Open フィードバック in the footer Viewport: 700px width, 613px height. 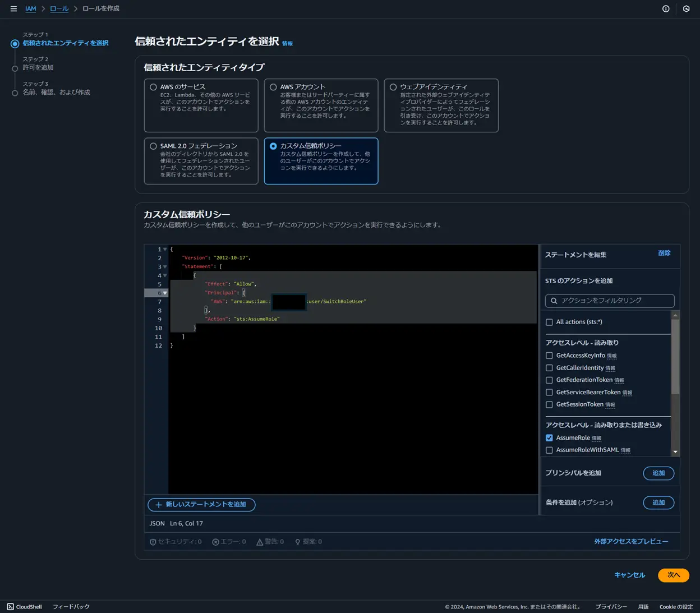71,607
